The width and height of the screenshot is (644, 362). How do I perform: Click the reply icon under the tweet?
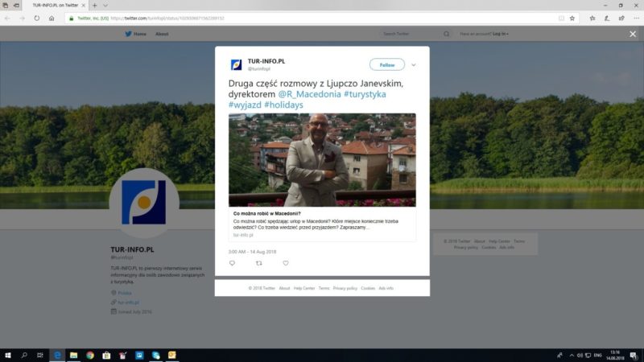pyautogui.click(x=232, y=263)
